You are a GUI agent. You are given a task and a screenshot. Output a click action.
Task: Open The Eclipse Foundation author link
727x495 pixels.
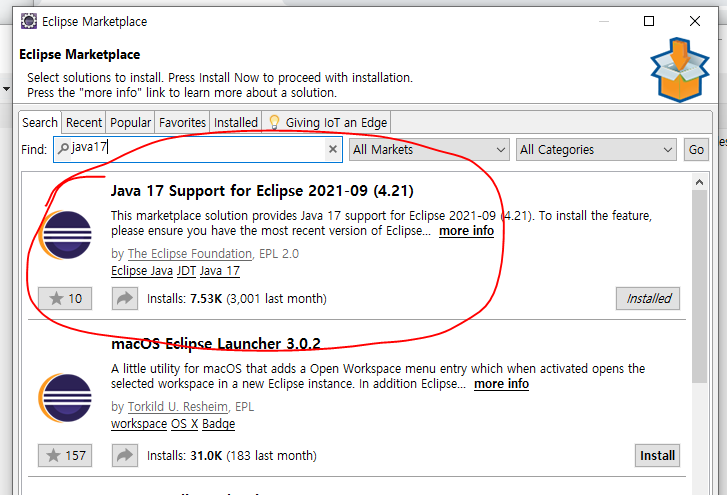point(190,254)
